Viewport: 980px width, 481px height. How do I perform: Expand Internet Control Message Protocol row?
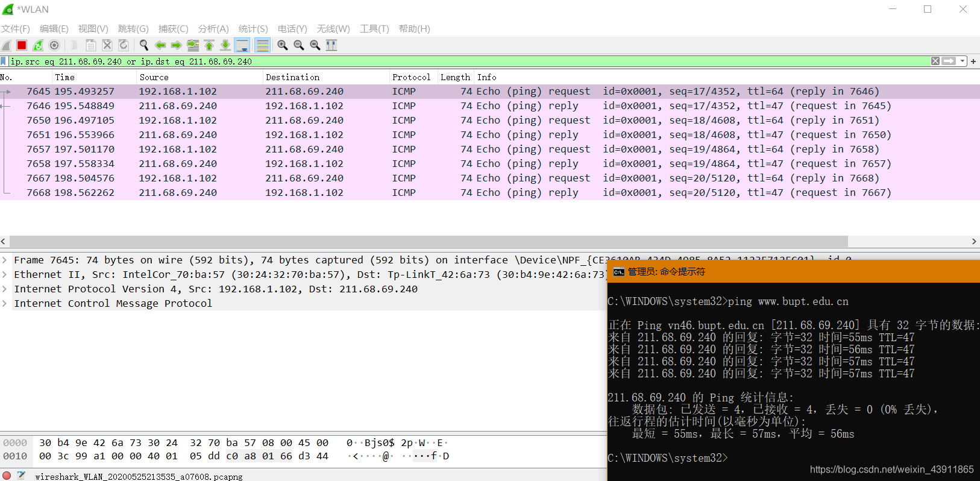(5, 303)
